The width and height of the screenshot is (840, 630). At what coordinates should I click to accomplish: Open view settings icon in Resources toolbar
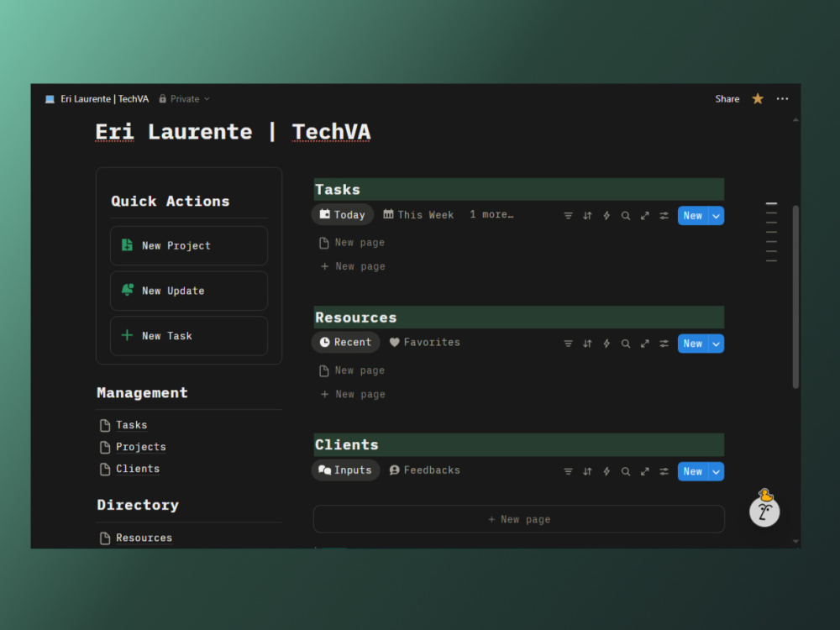coord(664,344)
